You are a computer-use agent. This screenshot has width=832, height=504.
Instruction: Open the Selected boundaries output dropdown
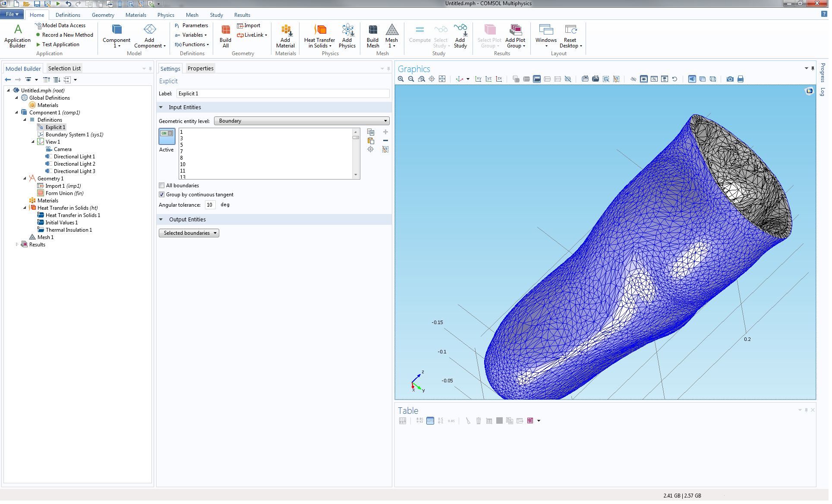[190, 234]
